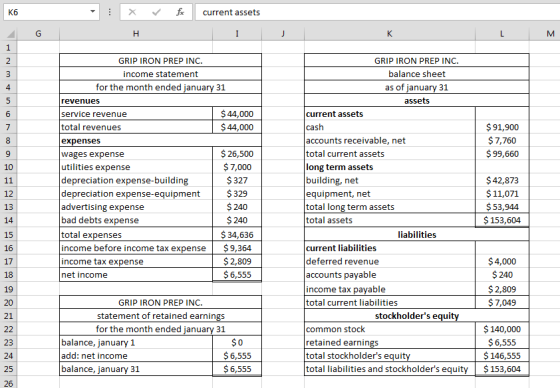Screen dimensions: 560x388
Task: Click the utilities expense $7,000 value
Action: coord(237,167)
